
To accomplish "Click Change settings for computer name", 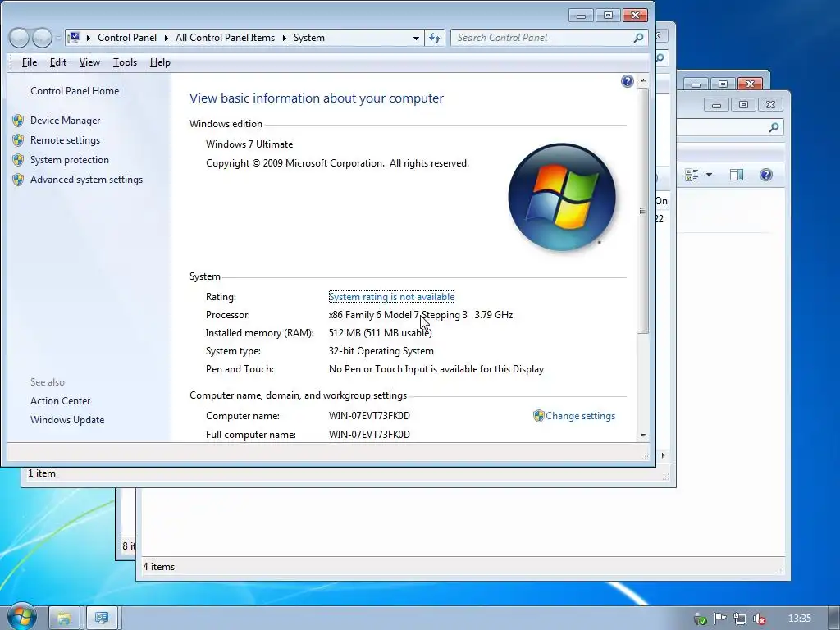I will click(580, 416).
